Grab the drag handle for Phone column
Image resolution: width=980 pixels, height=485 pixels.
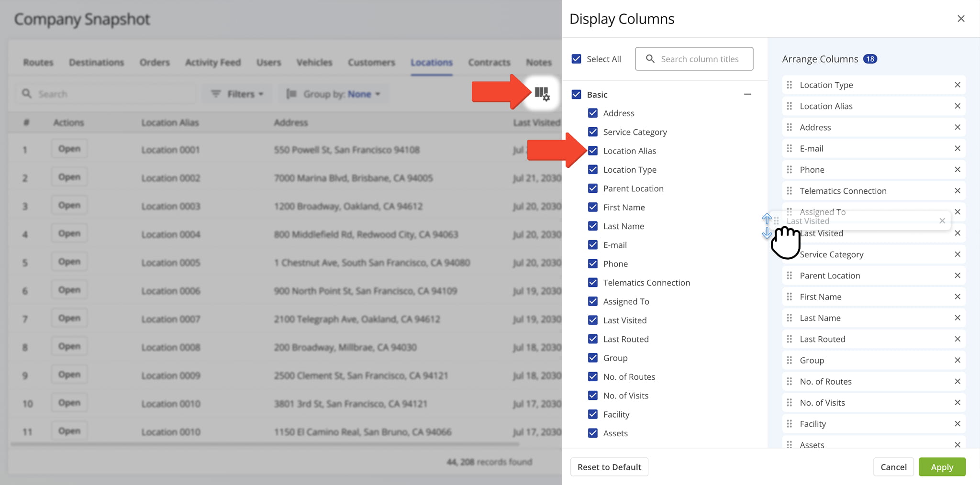click(789, 169)
